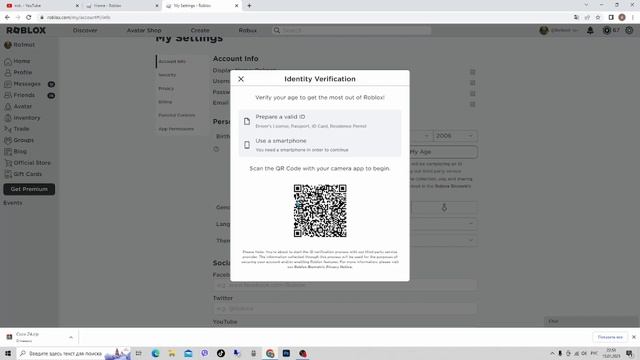Click the QR code image
The width and height of the screenshot is (640, 360).
click(x=320, y=211)
